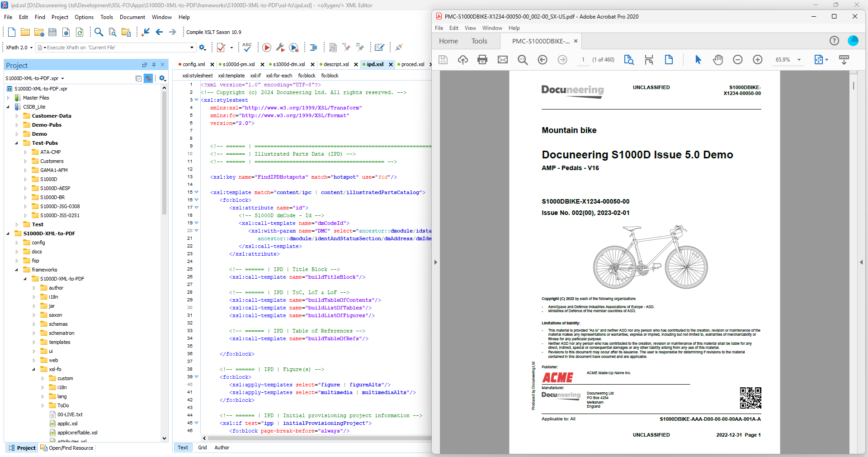The image size is (868, 457).
Task: Toggle pin on the Project panel
Action: (154, 65)
